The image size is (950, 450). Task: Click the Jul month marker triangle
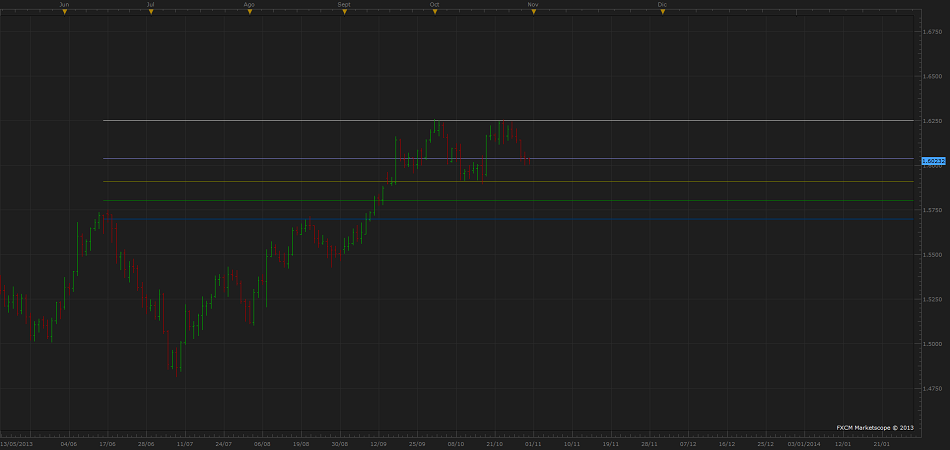coord(150,12)
